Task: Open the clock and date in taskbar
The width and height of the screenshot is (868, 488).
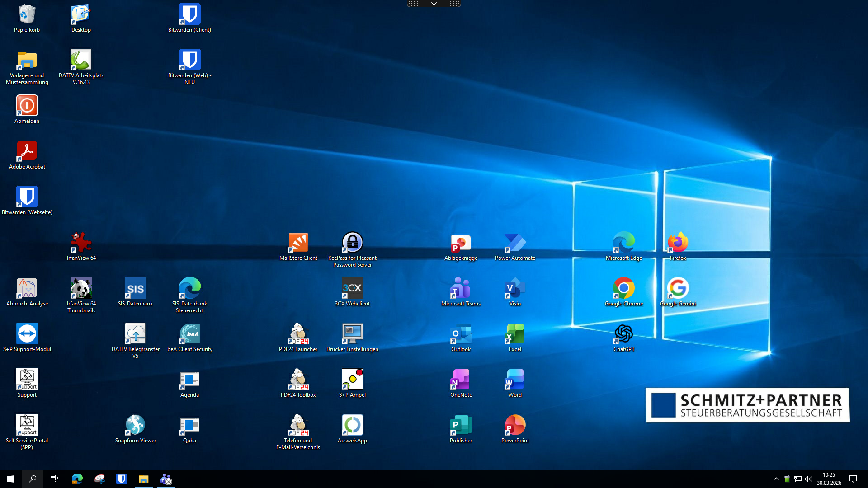Action: pos(829,479)
